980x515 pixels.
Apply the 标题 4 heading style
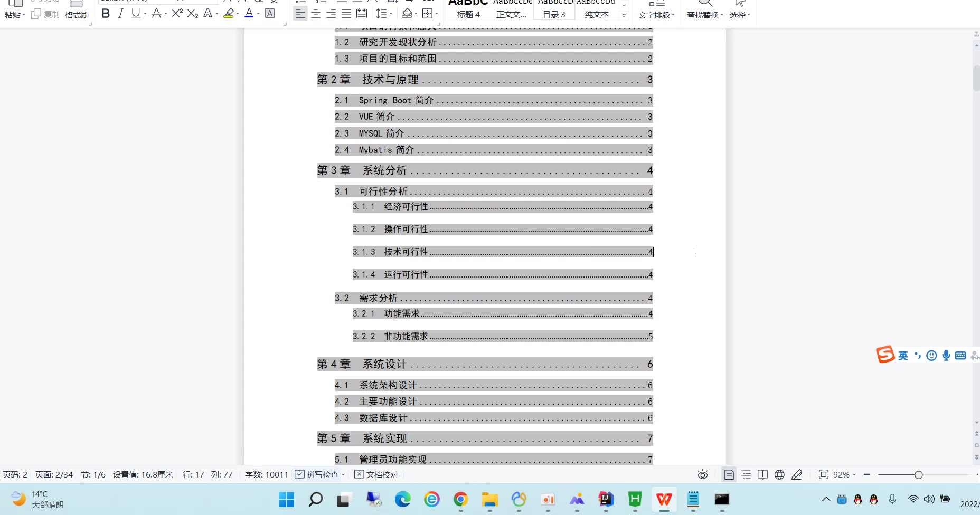[x=468, y=11]
